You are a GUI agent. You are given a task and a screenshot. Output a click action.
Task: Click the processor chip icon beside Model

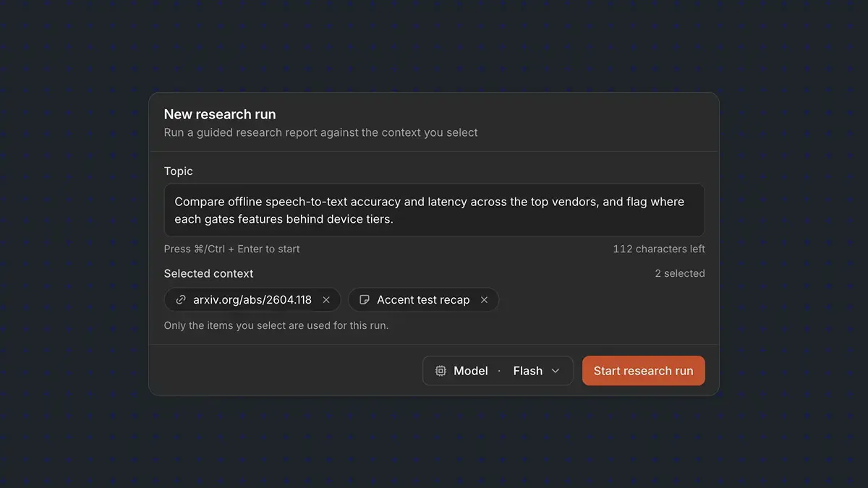pyautogui.click(x=441, y=371)
